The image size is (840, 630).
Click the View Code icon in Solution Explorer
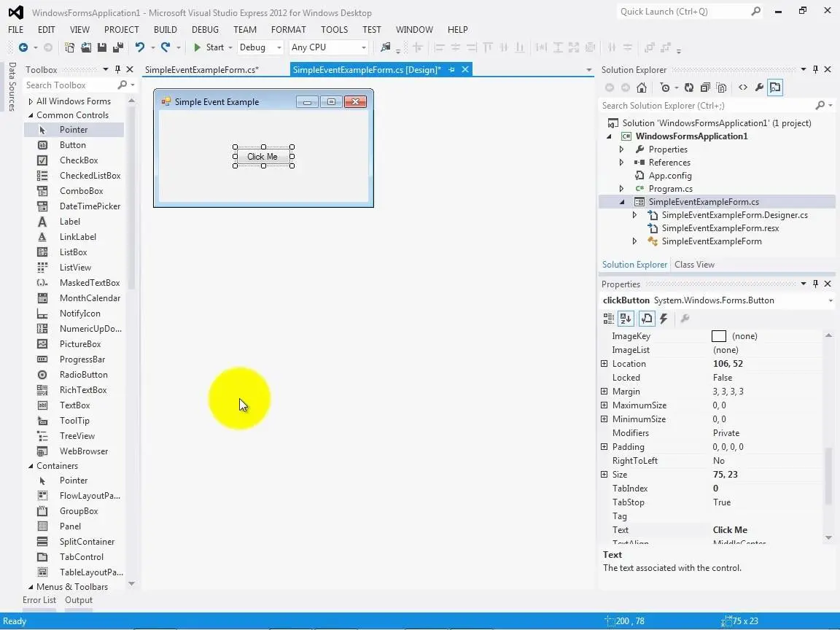pos(743,87)
